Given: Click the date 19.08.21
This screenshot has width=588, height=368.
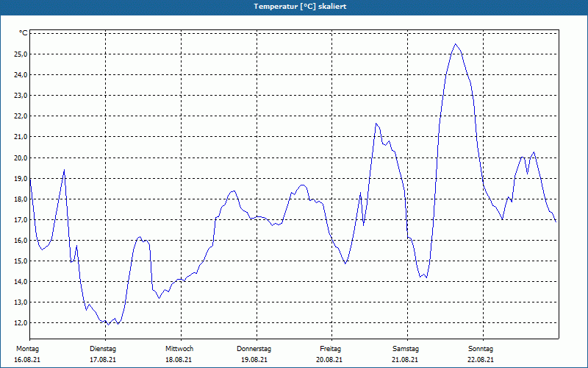Looking at the screenshot, I should (x=254, y=360).
